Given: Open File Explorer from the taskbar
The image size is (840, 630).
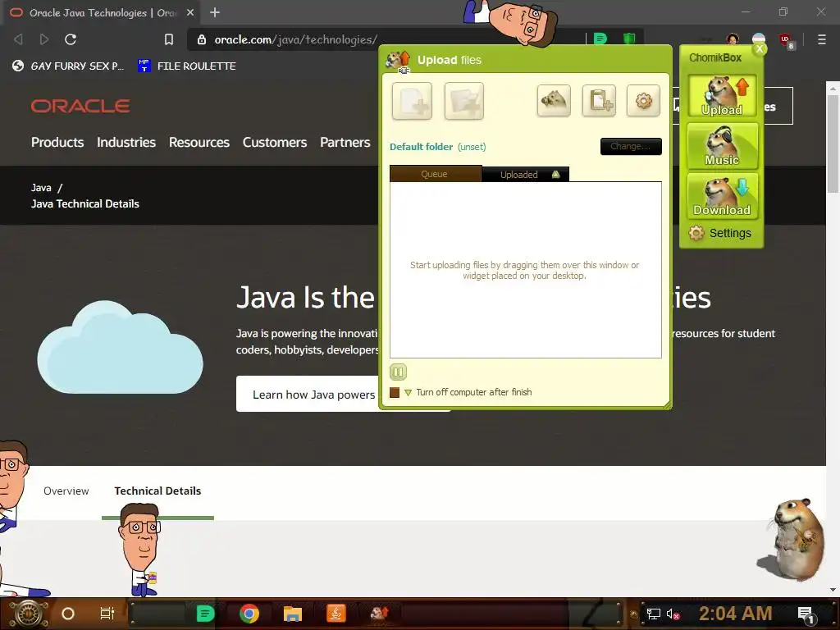Looking at the screenshot, I should tap(293, 614).
